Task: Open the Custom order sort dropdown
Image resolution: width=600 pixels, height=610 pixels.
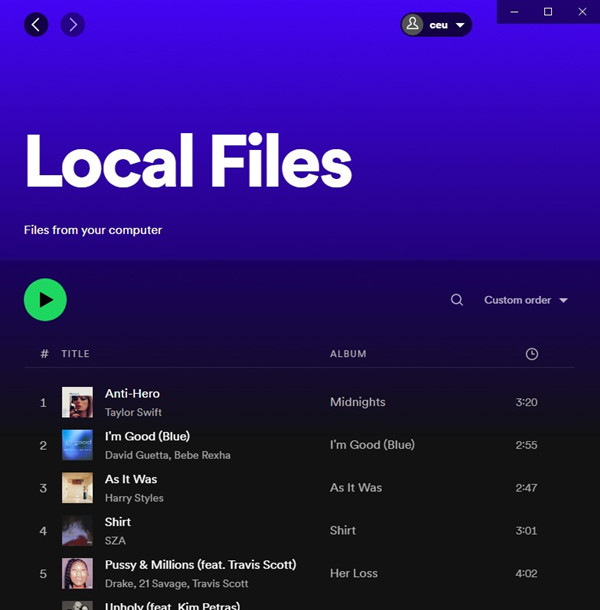Action: point(526,300)
